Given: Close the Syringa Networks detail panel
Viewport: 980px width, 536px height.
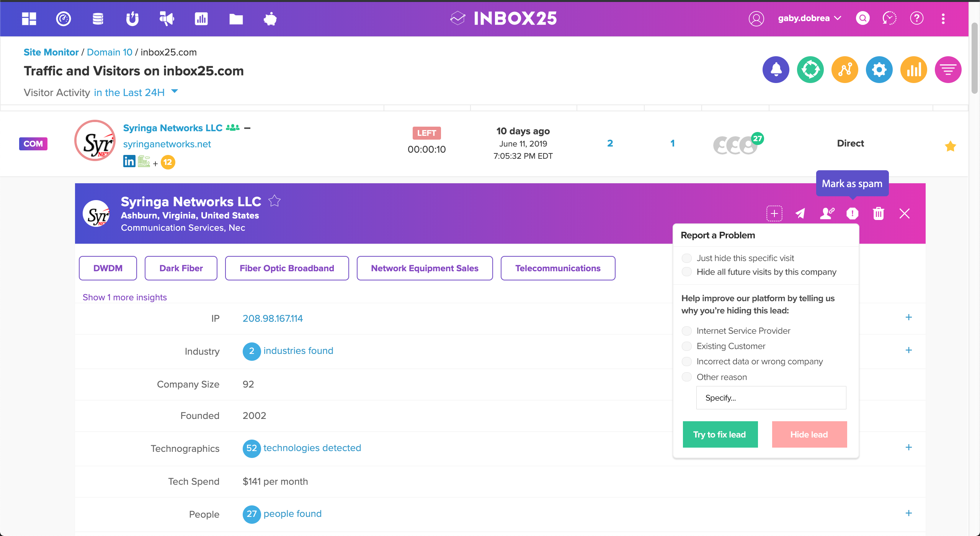Looking at the screenshot, I should (x=905, y=213).
